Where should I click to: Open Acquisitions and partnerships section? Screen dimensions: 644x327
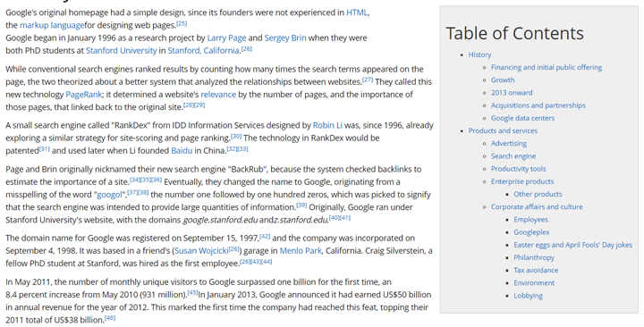[538, 105]
